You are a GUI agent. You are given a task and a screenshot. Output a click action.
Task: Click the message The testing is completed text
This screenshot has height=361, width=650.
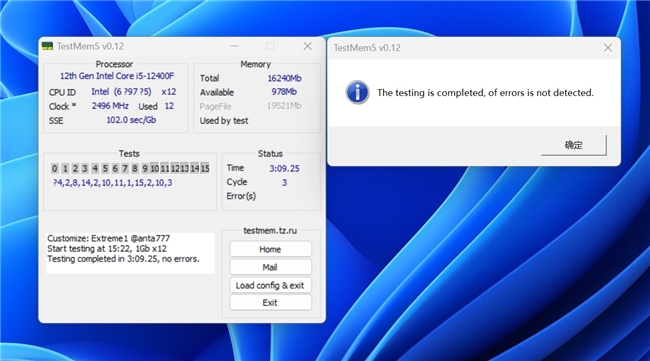[x=485, y=93]
